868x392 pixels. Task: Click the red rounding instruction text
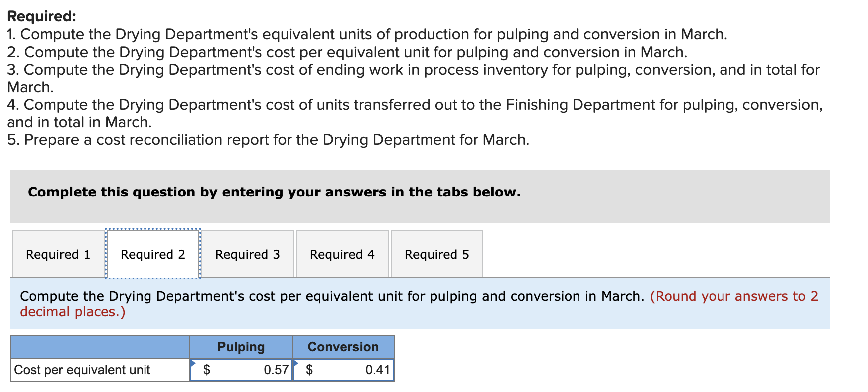click(734, 296)
